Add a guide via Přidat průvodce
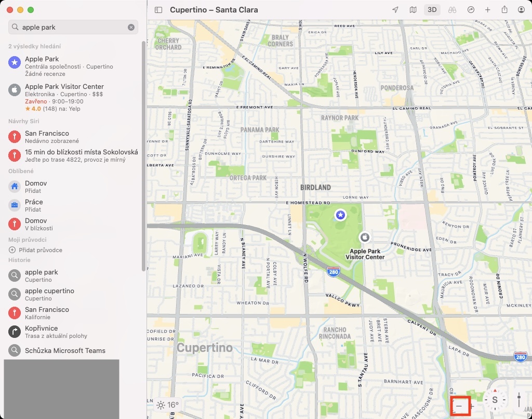 click(35, 250)
